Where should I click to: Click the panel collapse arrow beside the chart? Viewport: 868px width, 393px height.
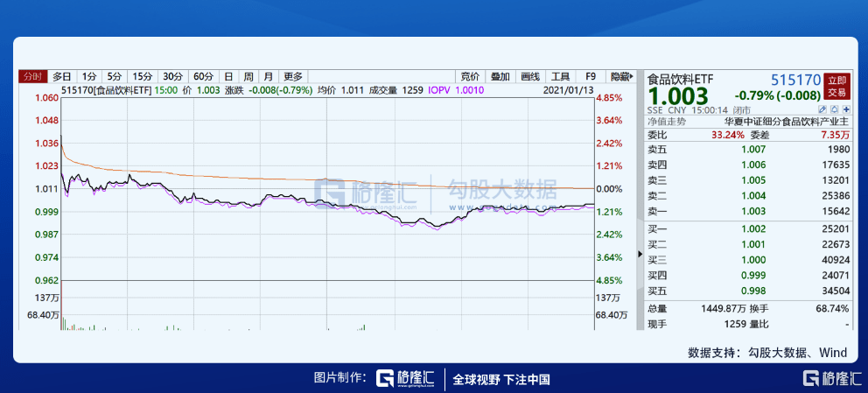click(x=638, y=253)
